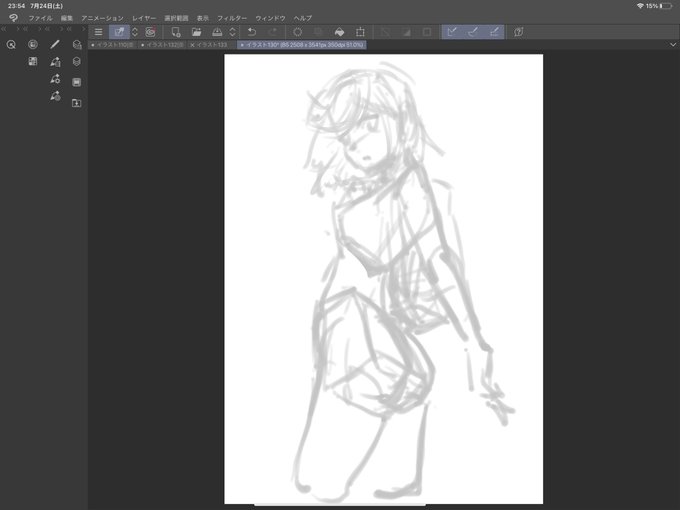Open the hamburger menu in command bar

click(98, 32)
